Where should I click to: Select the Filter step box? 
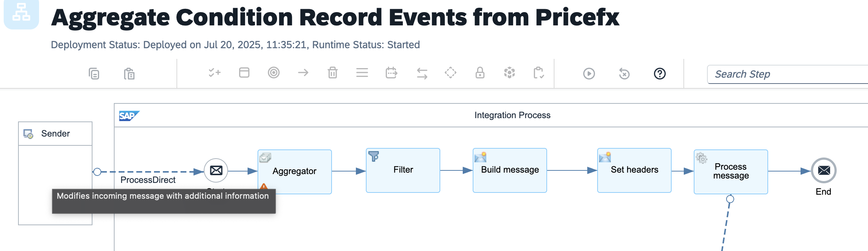pyautogui.click(x=403, y=170)
